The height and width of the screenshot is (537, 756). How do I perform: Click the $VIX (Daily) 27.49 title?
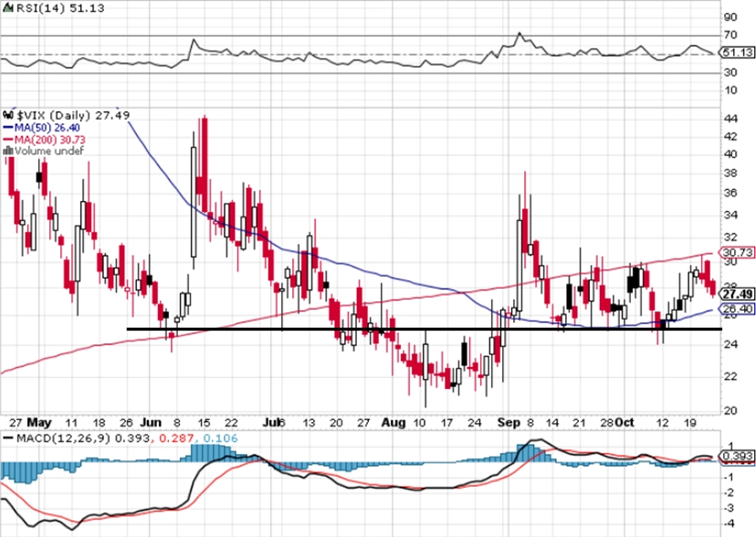click(x=73, y=115)
